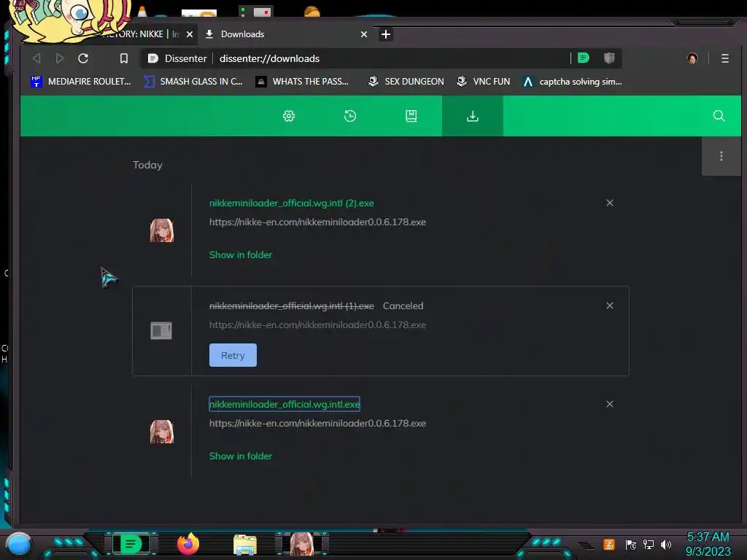Open Settings via the gear icon
Image resolution: width=747 pixels, height=560 pixels.
click(289, 116)
